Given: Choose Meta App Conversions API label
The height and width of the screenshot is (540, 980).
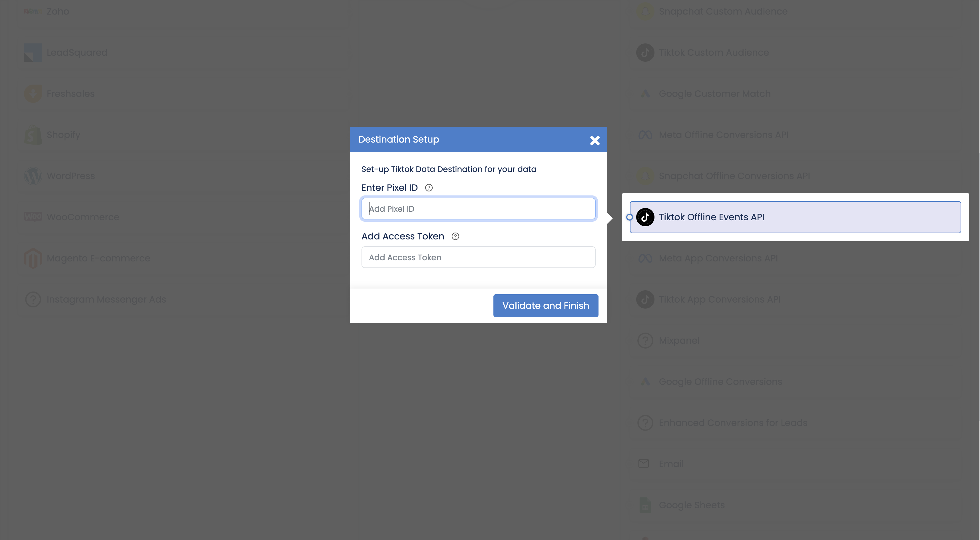Looking at the screenshot, I should click(x=718, y=258).
